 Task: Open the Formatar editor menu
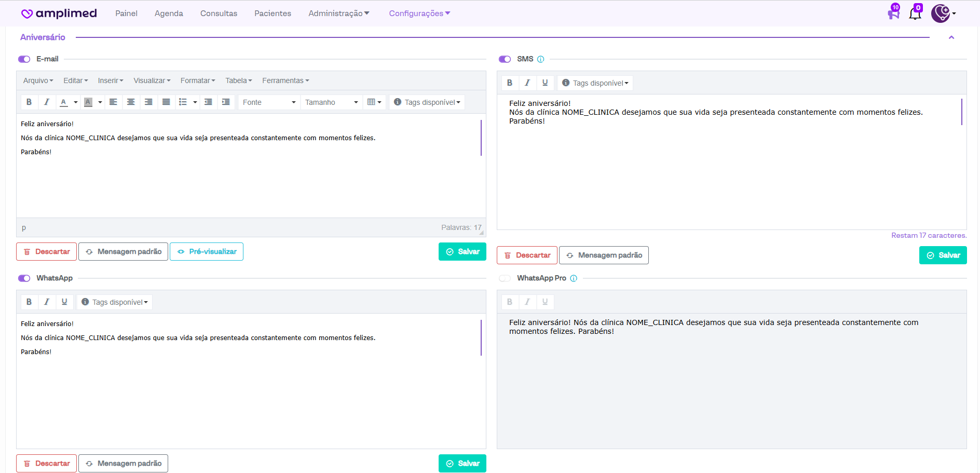[197, 80]
